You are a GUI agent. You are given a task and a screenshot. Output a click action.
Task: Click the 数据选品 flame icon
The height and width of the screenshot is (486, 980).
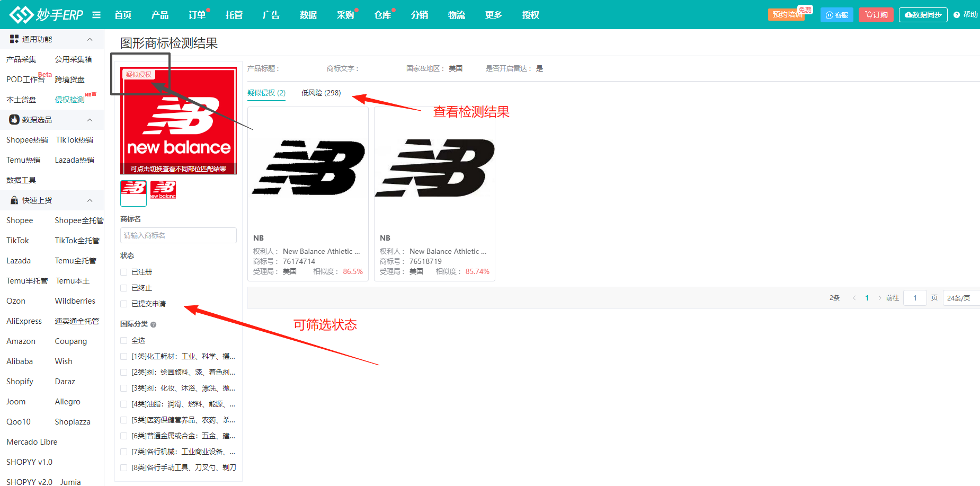click(x=14, y=120)
